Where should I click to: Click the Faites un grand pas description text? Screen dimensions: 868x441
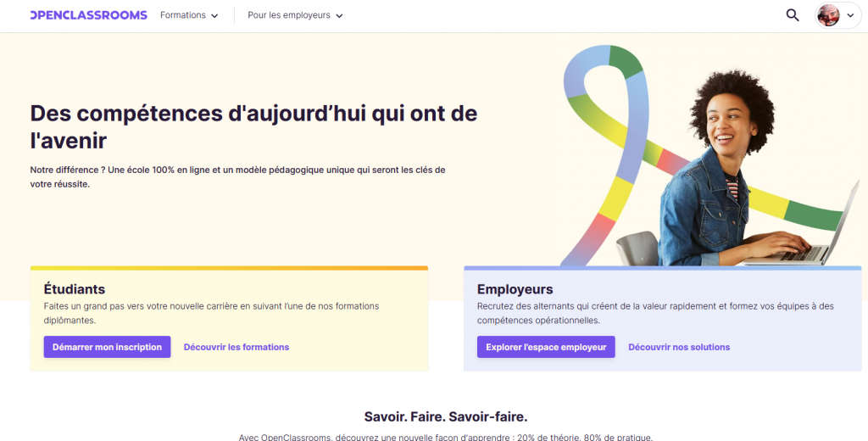(211, 313)
